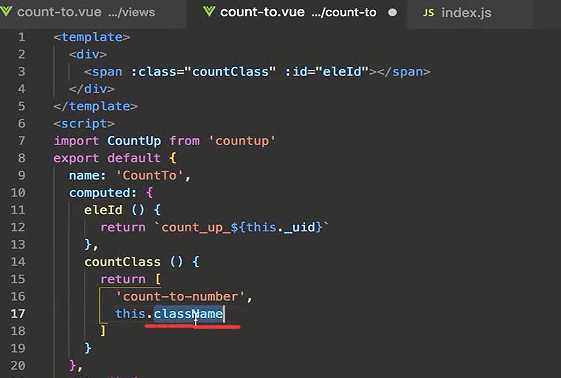Select the count-to.vue count-to tab
Viewport: 561px width, 378px height.
click(298, 13)
